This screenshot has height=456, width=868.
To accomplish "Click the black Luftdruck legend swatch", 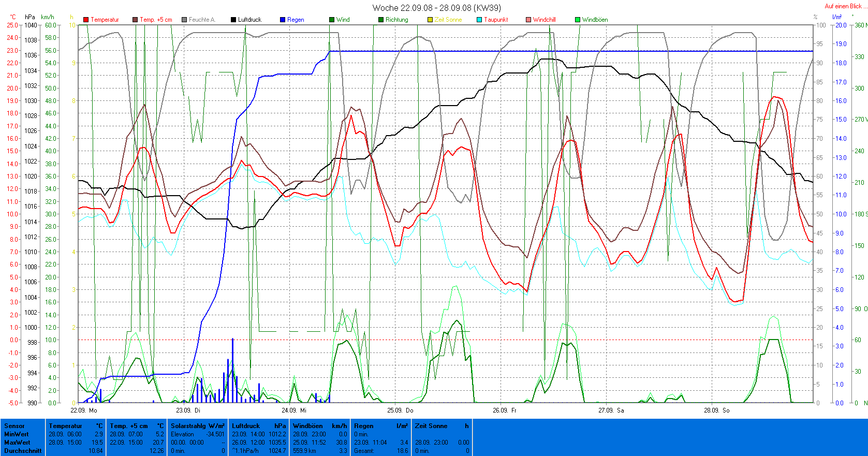I will (233, 20).
